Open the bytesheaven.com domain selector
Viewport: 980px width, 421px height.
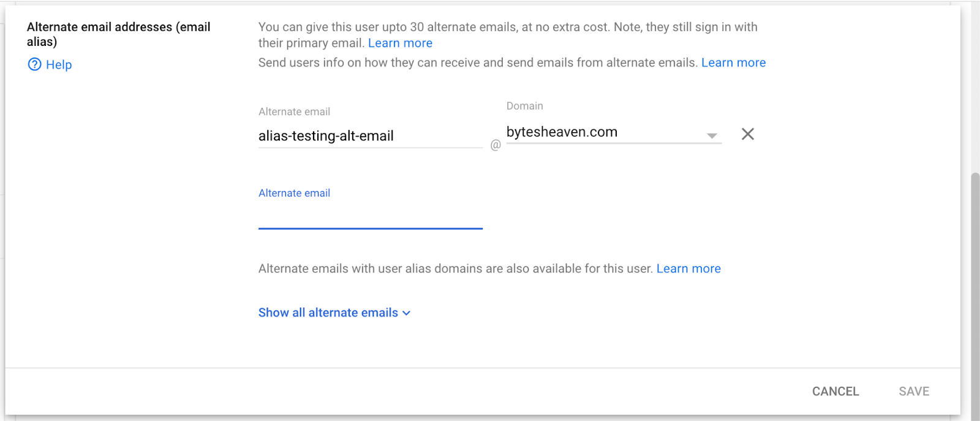[x=614, y=132]
